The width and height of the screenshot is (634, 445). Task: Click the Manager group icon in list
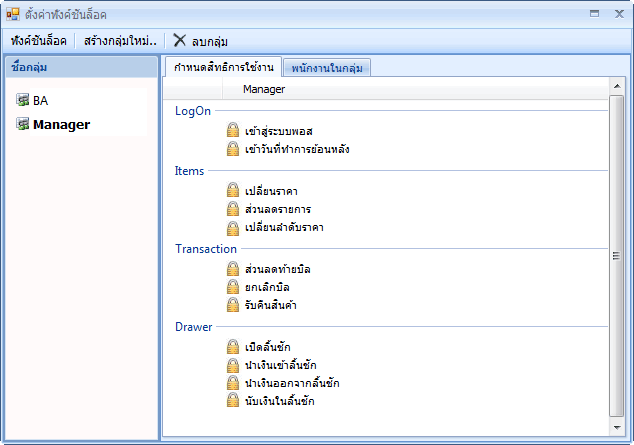[23, 125]
